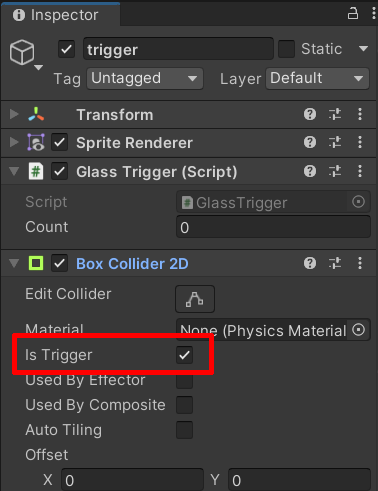Open Sprite Renderer preset selector icon
378x491 pixels.
335,143
